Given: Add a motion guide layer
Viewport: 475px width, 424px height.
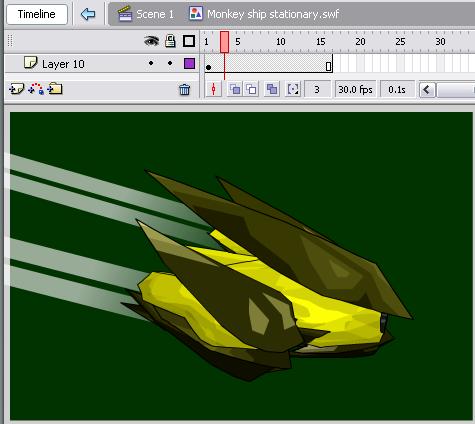Looking at the screenshot, I should pos(36,89).
